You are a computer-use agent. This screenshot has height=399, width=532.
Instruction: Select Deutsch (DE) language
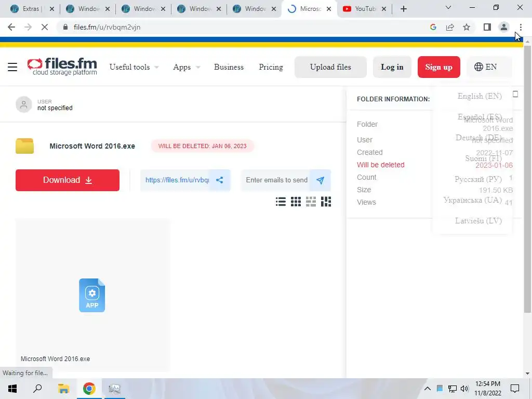tap(478, 137)
